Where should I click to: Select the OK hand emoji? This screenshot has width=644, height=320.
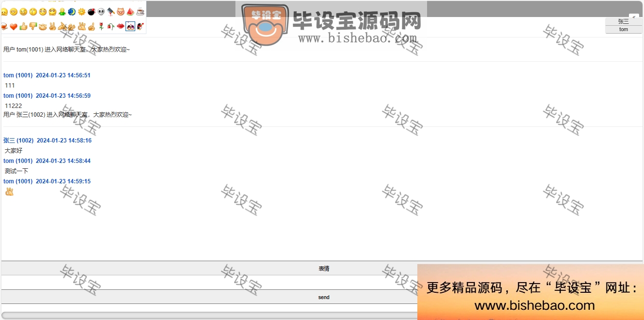[82, 27]
